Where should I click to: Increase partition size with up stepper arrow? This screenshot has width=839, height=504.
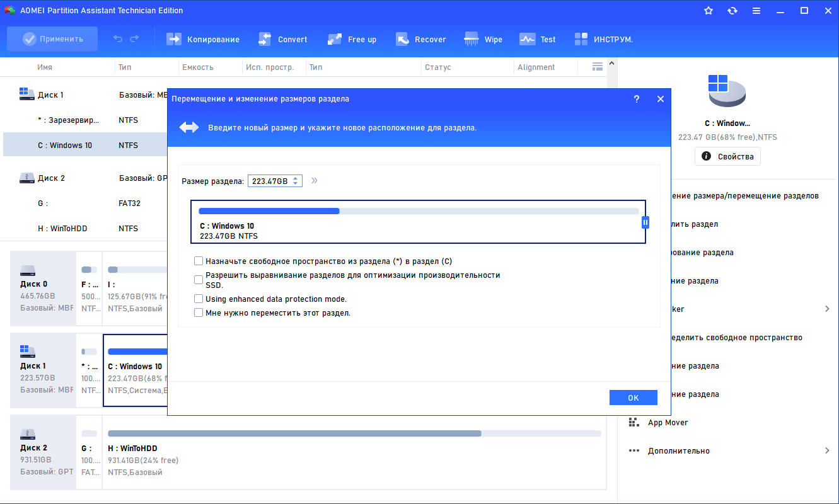click(296, 178)
